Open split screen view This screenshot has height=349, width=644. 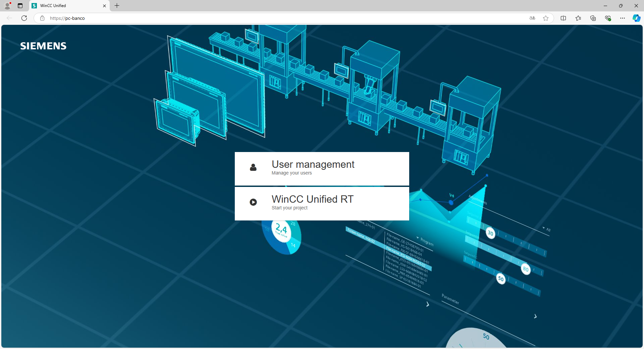click(563, 18)
